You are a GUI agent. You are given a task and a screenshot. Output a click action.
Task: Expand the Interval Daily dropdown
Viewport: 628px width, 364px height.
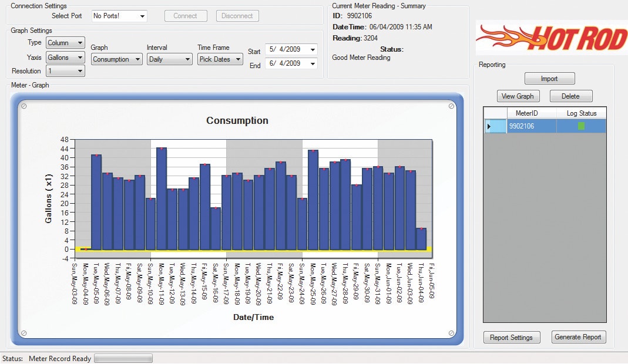(169, 59)
